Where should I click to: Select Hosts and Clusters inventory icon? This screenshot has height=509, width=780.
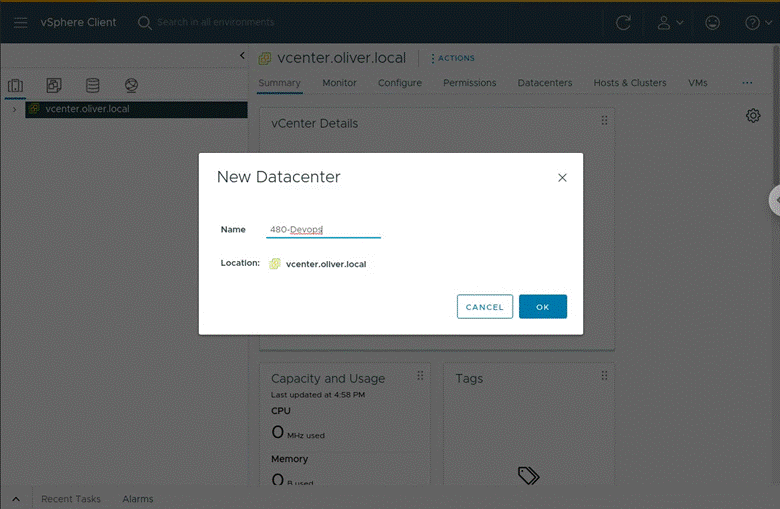[x=15, y=85]
